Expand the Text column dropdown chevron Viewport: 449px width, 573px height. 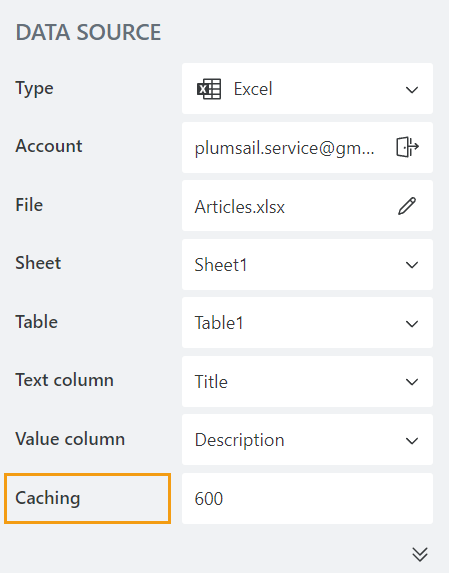point(412,382)
